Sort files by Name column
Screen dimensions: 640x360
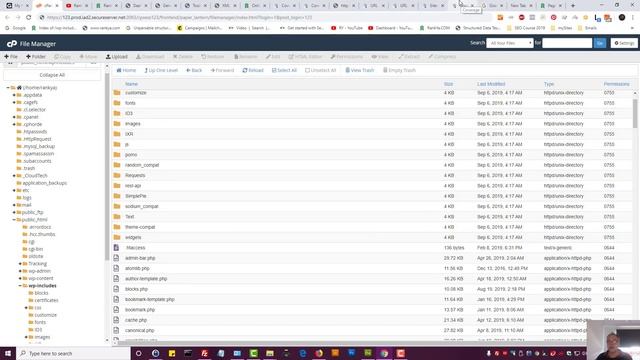pyautogui.click(x=131, y=84)
